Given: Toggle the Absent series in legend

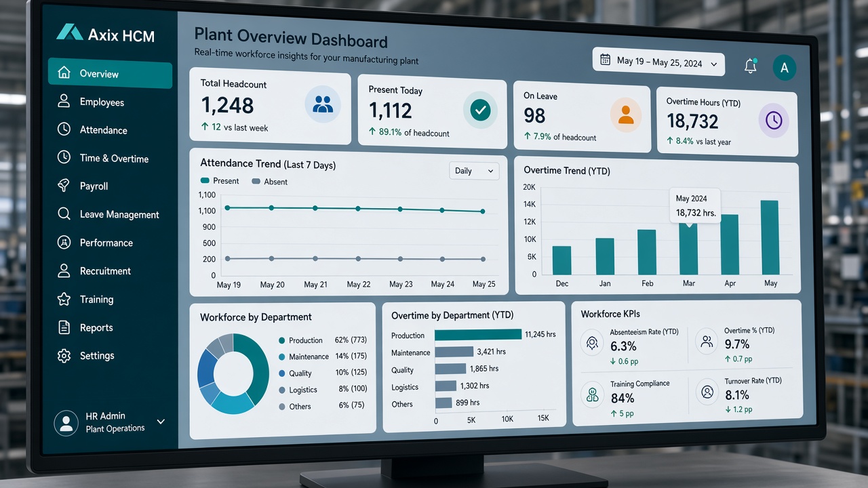Looking at the screenshot, I should pyautogui.click(x=270, y=182).
